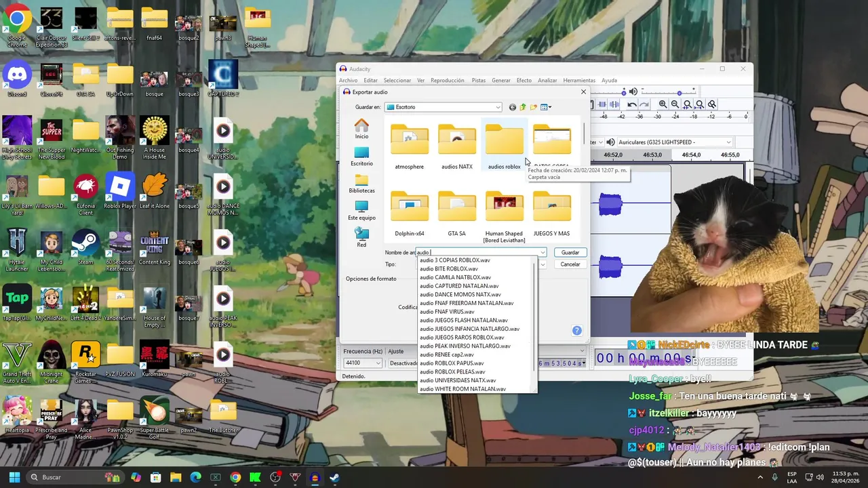Select the GTA SA folder in dialog
The image size is (868, 488).
click(457, 213)
